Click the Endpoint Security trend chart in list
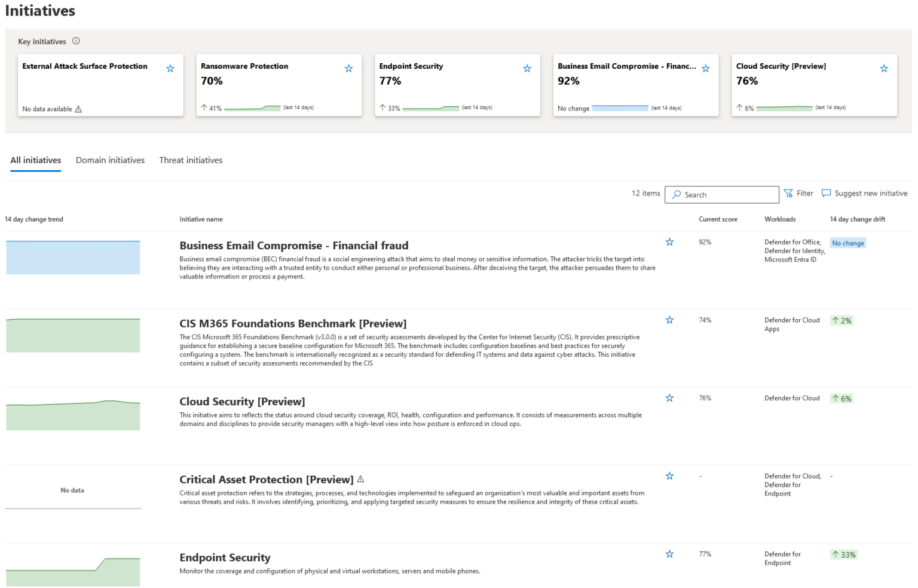This screenshot has height=588, width=918. 73,572
